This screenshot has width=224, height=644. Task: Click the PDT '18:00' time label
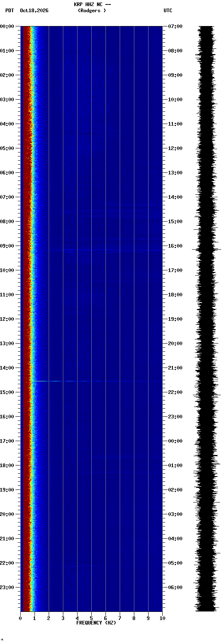7,466
